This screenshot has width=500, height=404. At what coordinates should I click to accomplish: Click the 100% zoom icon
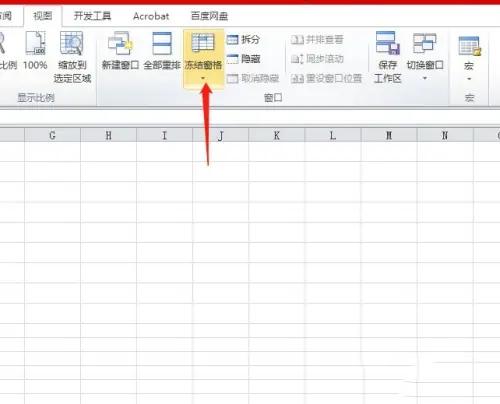pos(35,43)
